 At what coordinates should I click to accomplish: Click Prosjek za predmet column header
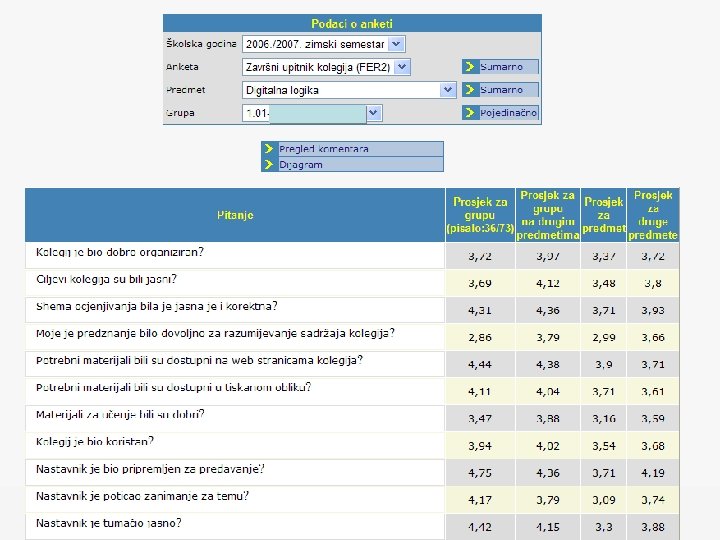coord(603,215)
